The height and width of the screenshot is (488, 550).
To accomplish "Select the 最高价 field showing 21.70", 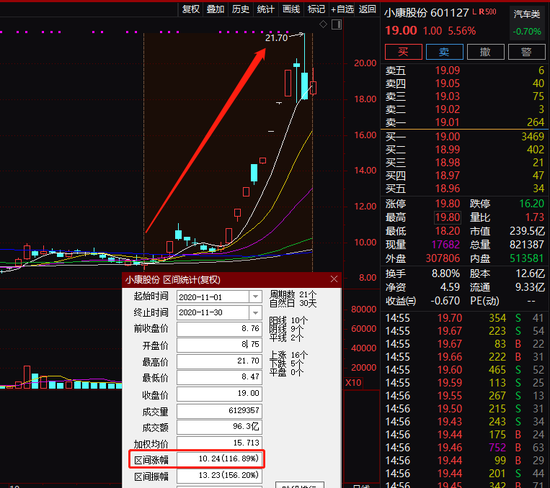I will point(219,361).
